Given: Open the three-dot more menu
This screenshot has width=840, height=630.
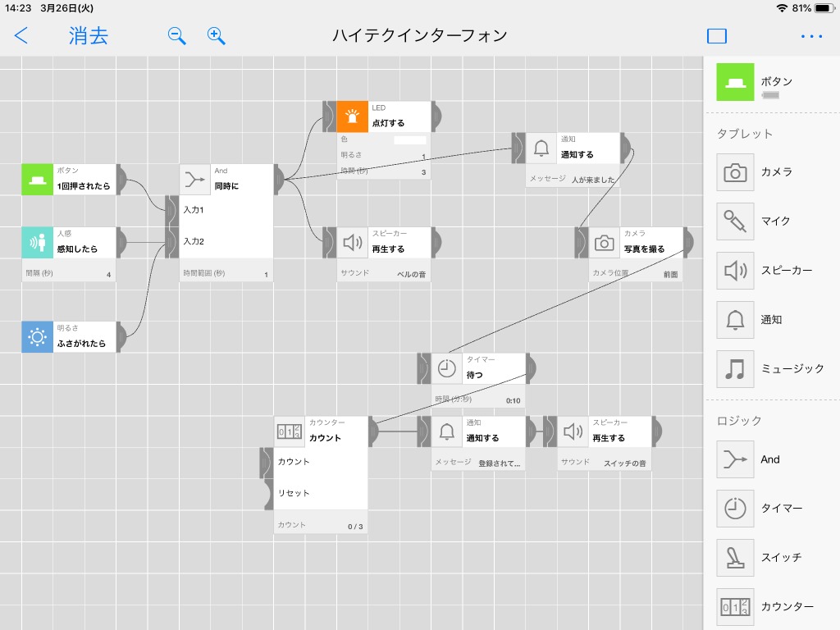Looking at the screenshot, I should click(811, 36).
